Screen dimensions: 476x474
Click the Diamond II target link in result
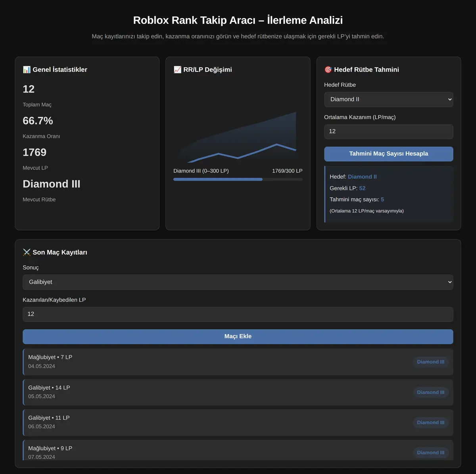click(362, 177)
